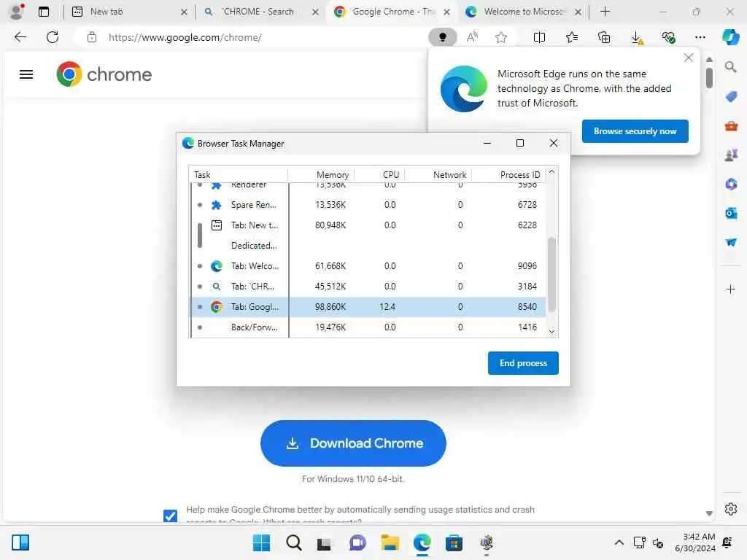Toggle the usage statistics checkbox
The width and height of the screenshot is (747, 560).
point(170,516)
